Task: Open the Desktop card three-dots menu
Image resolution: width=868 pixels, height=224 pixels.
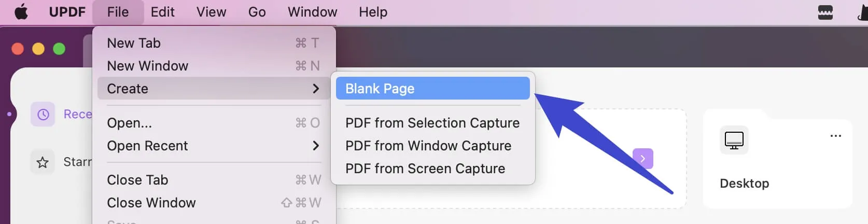Action: point(835,136)
